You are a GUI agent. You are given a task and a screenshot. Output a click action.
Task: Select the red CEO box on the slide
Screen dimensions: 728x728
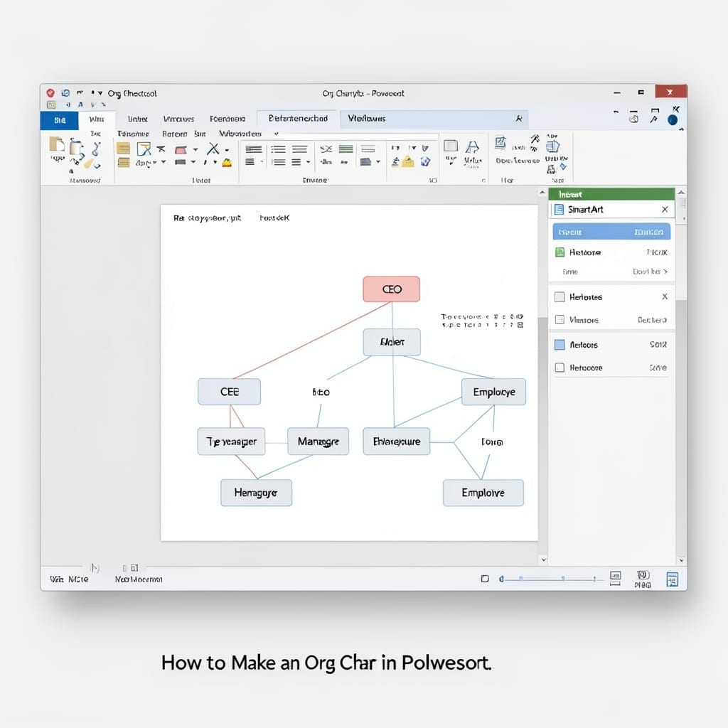(392, 289)
